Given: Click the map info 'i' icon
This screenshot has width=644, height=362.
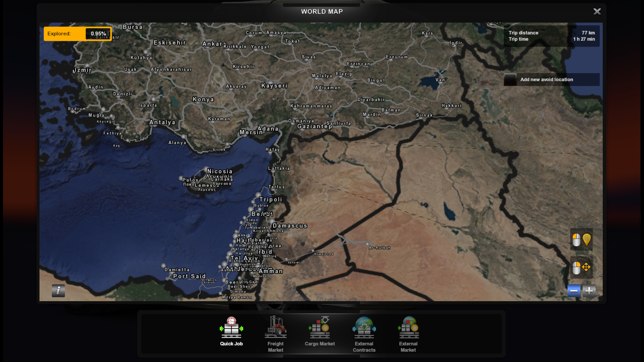Looking at the screenshot, I should coord(58,291).
